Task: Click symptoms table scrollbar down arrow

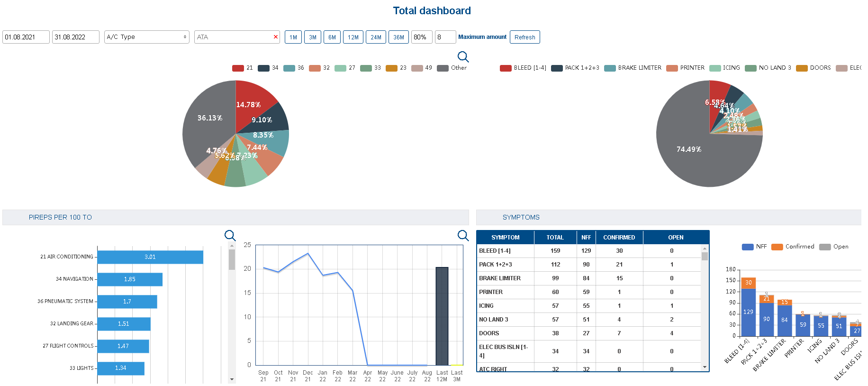Action: (x=705, y=367)
